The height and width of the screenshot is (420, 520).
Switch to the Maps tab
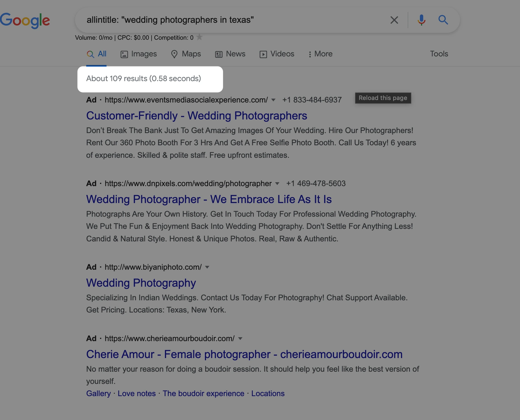(x=186, y=54)
